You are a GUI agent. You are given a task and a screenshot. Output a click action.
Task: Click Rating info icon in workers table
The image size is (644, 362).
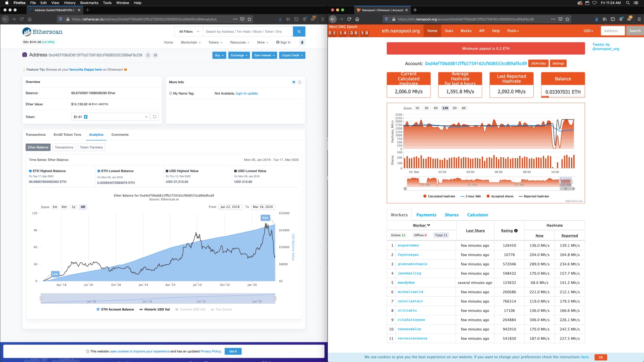[x=516, y=231]
